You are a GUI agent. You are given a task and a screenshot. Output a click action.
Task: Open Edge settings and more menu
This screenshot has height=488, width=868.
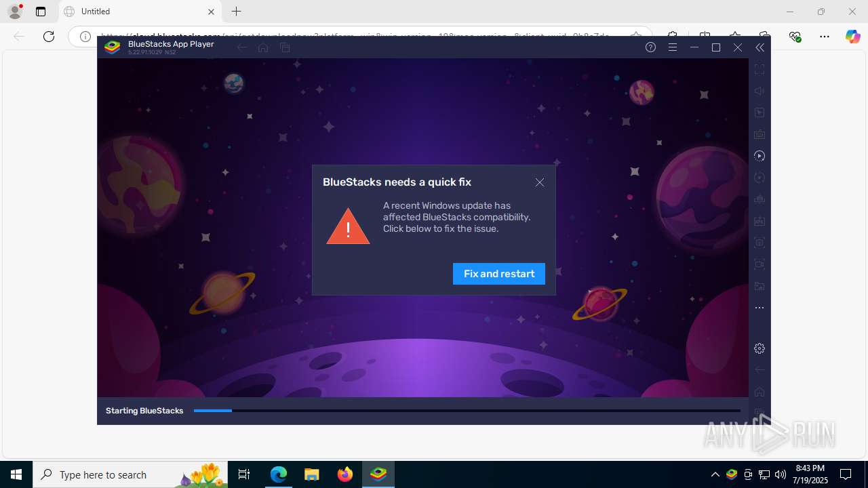pos(825,37)
